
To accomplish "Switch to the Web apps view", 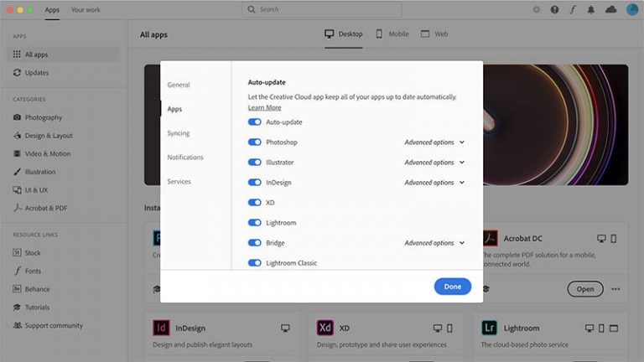I will click(434, 34).
